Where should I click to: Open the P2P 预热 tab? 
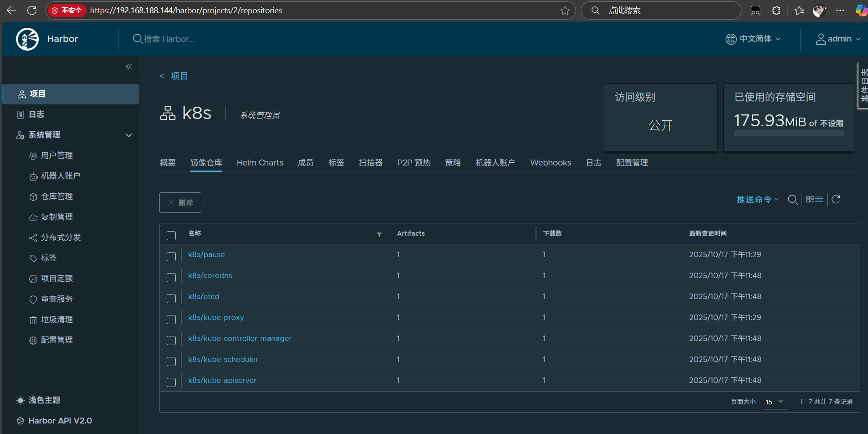(x=414, y=163)
